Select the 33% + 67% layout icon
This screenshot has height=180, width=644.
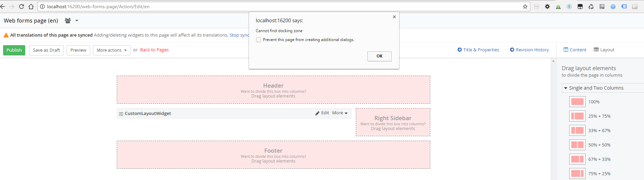[x=577, y=131]
